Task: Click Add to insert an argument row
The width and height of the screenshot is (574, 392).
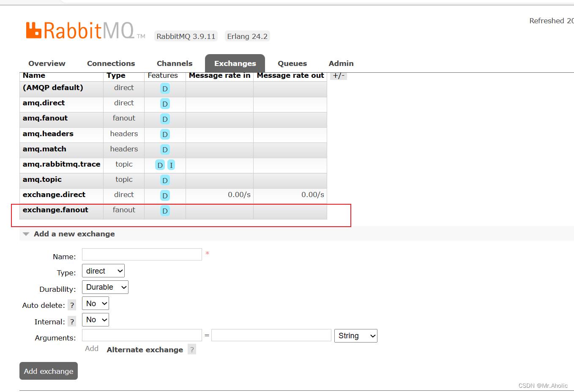Action: 92,348
